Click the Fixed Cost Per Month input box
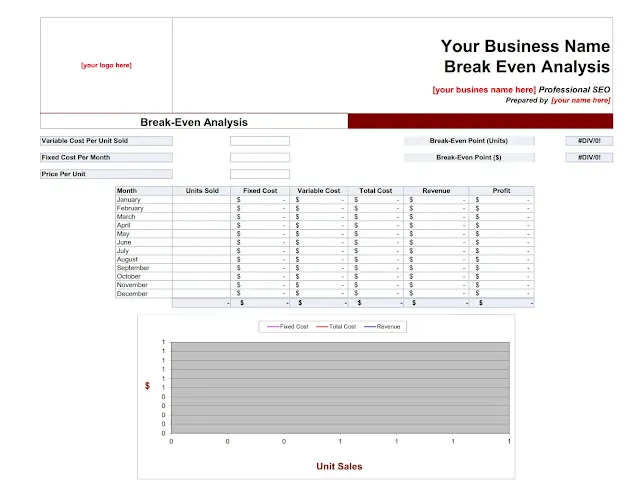 pyautogui.click(x=260, y=157)
